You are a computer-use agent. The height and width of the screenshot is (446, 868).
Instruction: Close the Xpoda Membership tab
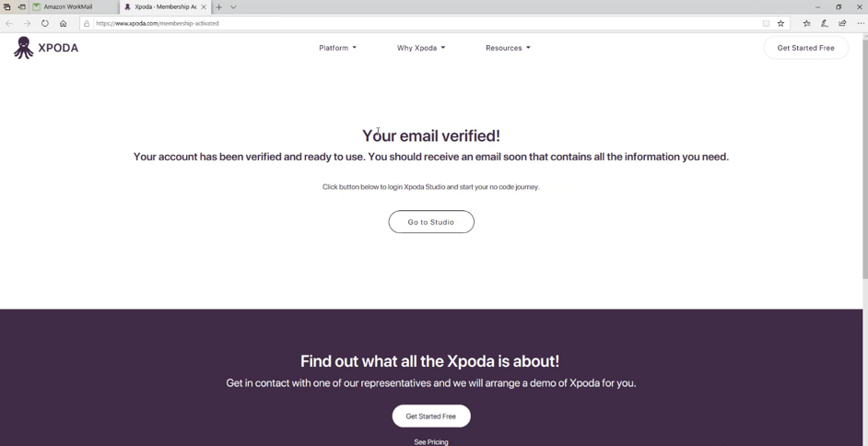[203, 6]
